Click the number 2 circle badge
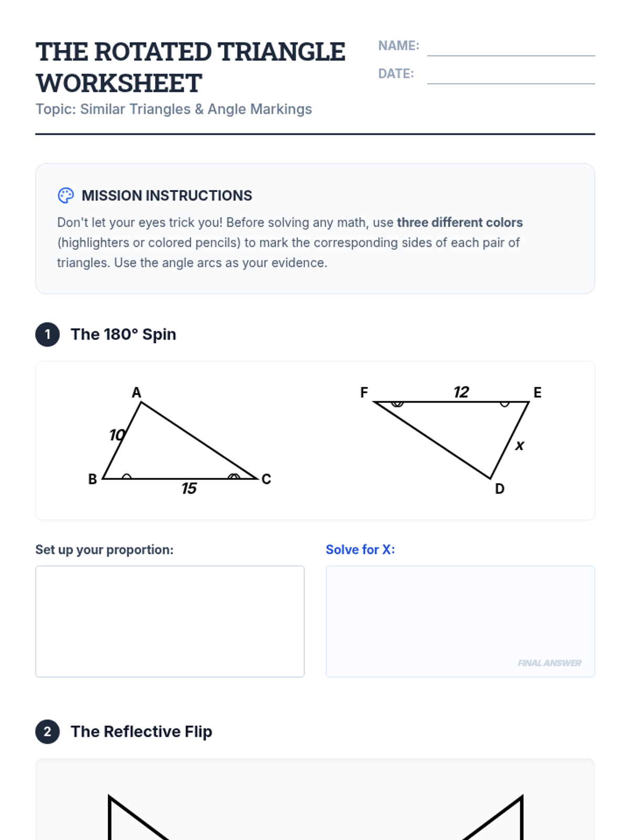Image resolution: width=630 pixels, height=840 pixels. coord(47,732)
